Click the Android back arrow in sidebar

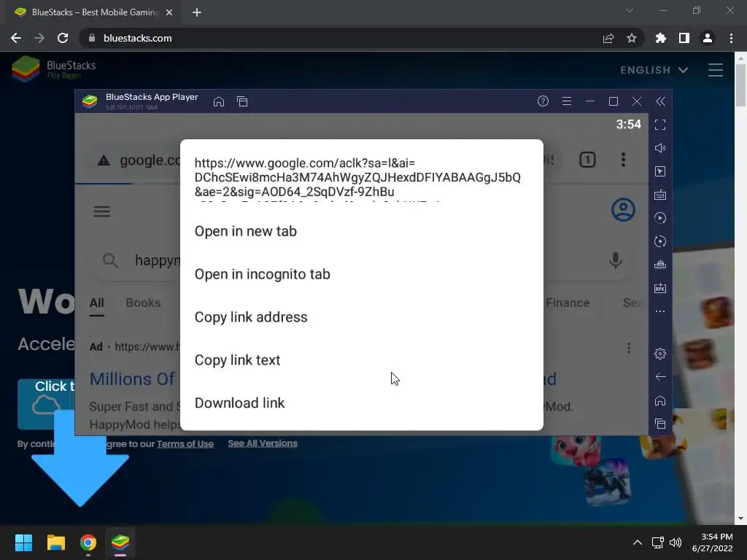(659, 377)
